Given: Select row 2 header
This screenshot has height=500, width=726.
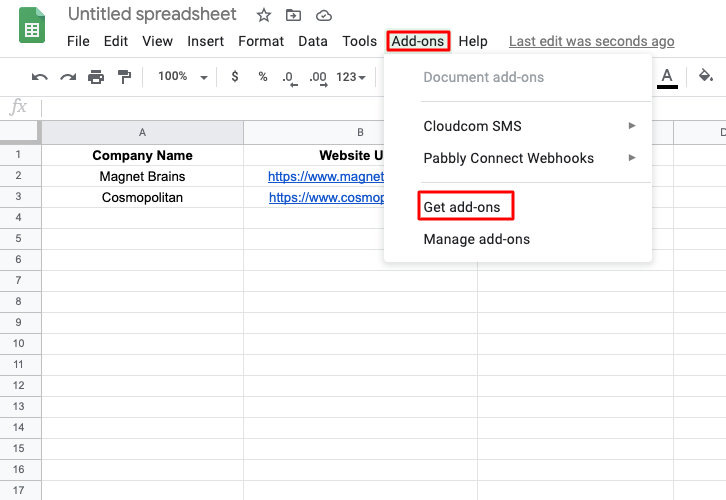Looking at the screenshot, I should click(19, 175).
